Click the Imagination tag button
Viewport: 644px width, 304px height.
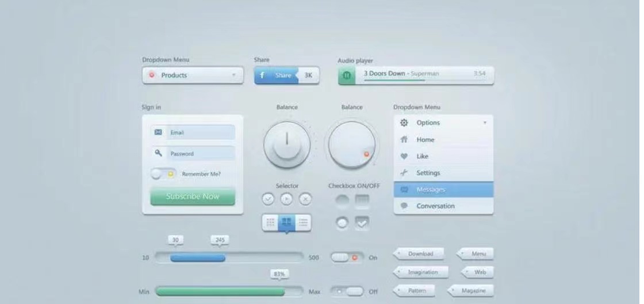pyautogui.click(x=421, y=272)
